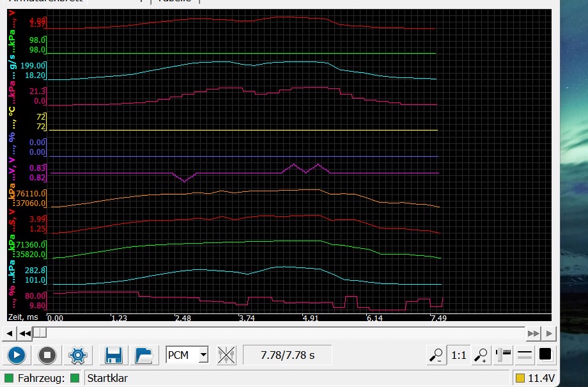Pick graph background via black color swatch
This screenshot has height=387, width=588.
pos(545,354)
